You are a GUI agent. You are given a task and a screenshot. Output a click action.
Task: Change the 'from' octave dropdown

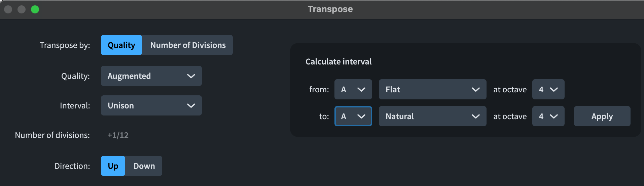[548, 89]
